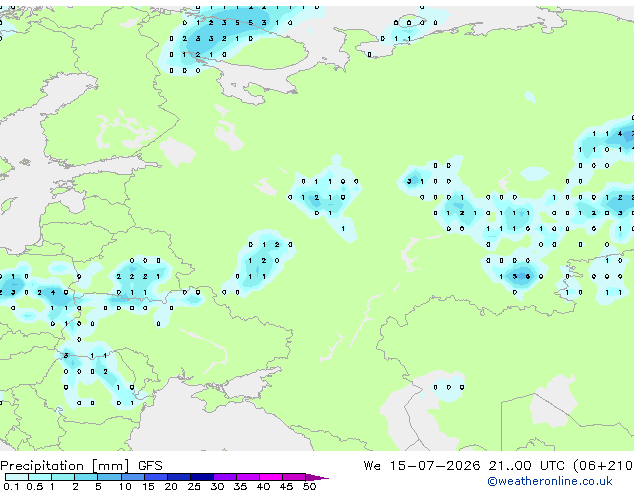Click the legend label '0.1'
This screenshot has width=634, height=490.
(11, 486)
